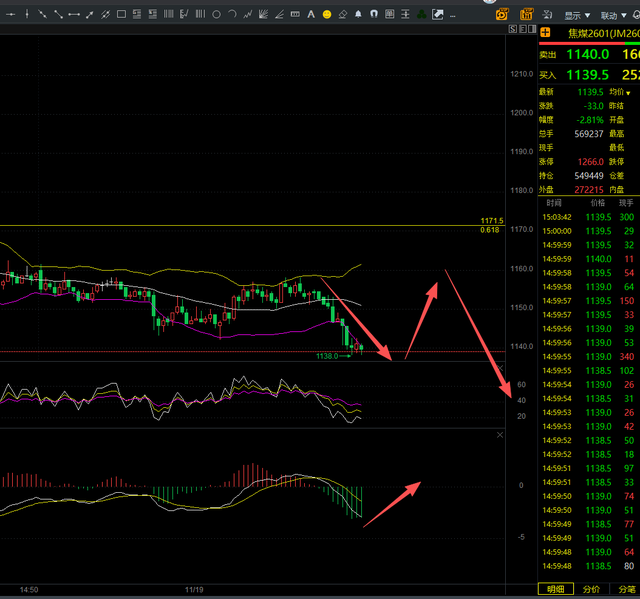640x599 pixels.
Task: Click the bell alert icon
Action: pos(358,15)
